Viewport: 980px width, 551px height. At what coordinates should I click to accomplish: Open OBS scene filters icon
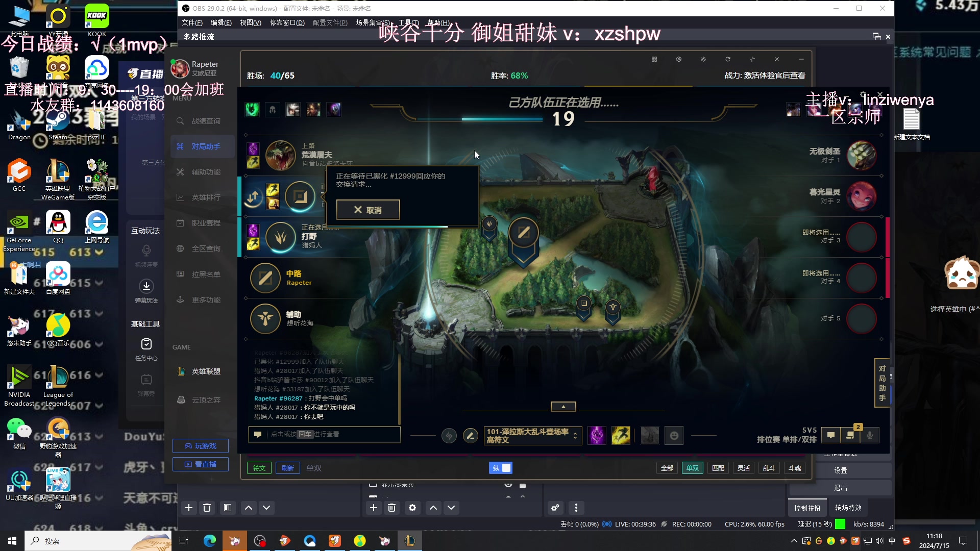[228, 508]
